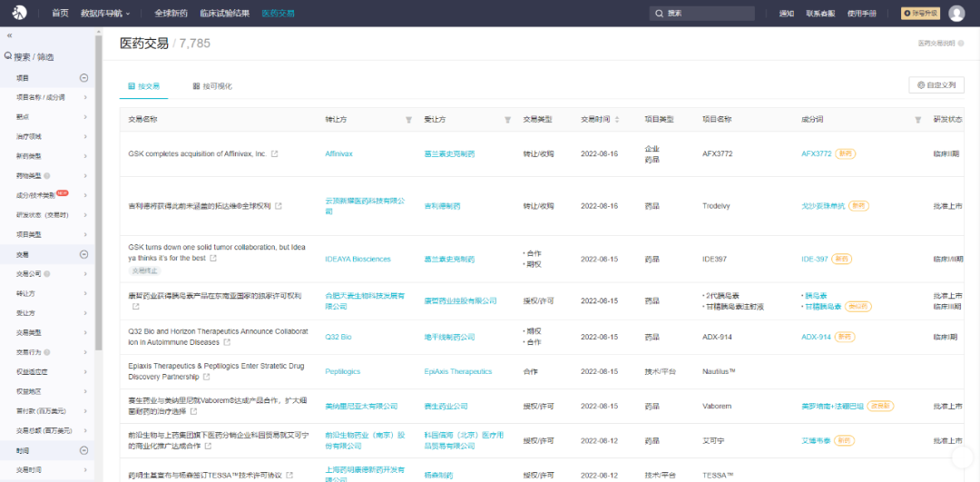Click the 限号升级 upgrade button
980x482 pixels.
click(921, 13)
